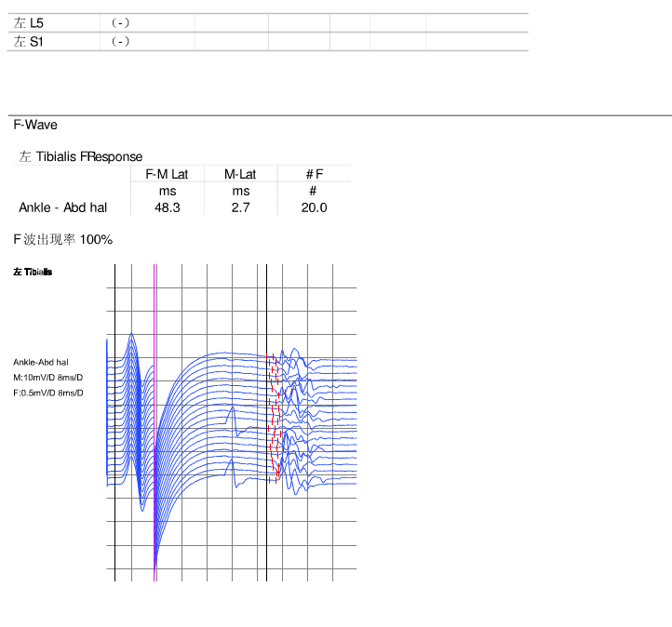Select the (-) value in L5 row

point(119,22)
